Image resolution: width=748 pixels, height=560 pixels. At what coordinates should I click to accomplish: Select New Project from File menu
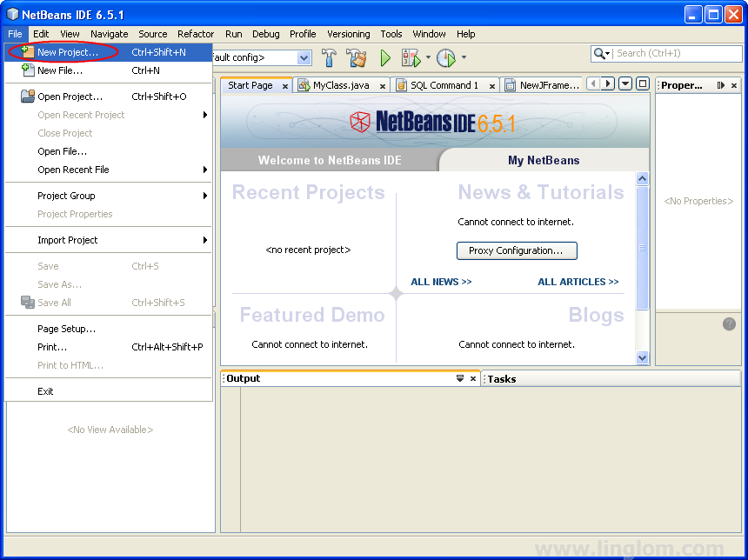109,52
